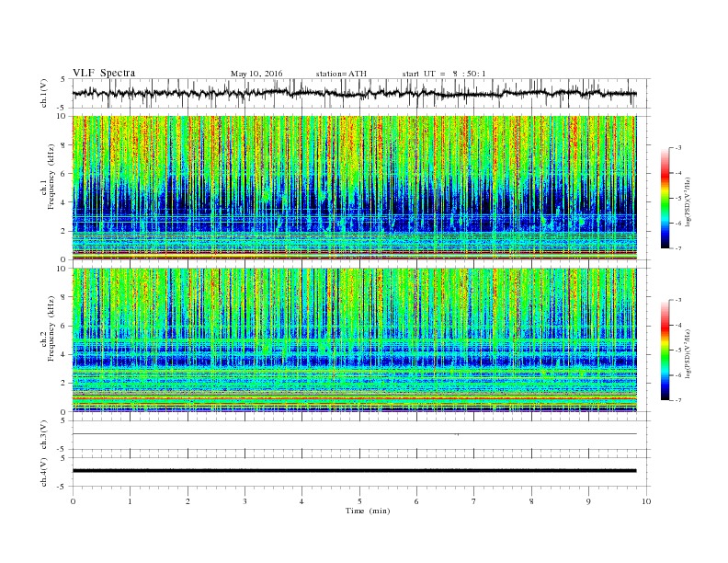Click the "2" tick on the time axis
This screenshot has width=728, height=563.
tap(188, 501)
